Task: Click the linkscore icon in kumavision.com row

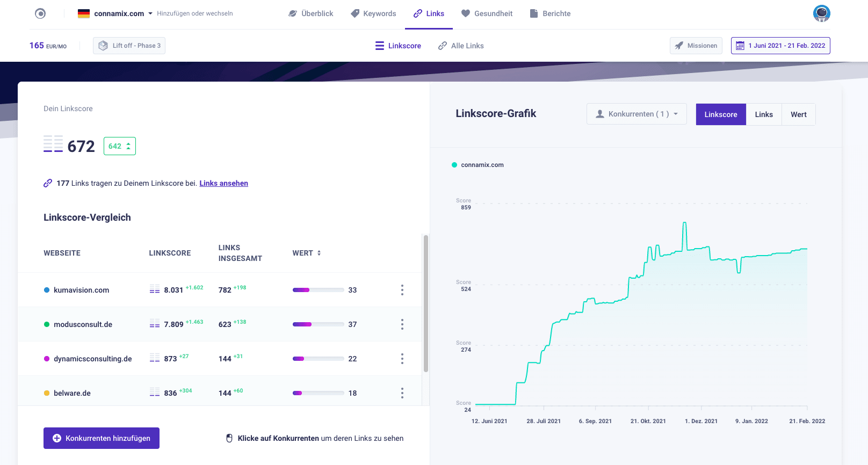Action: pos(155,289)
